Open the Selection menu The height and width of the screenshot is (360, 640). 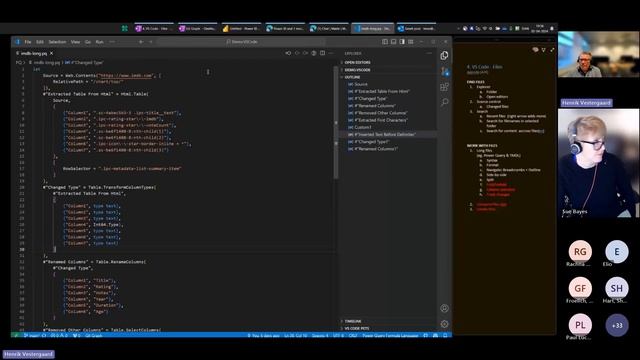coord(58,42)
